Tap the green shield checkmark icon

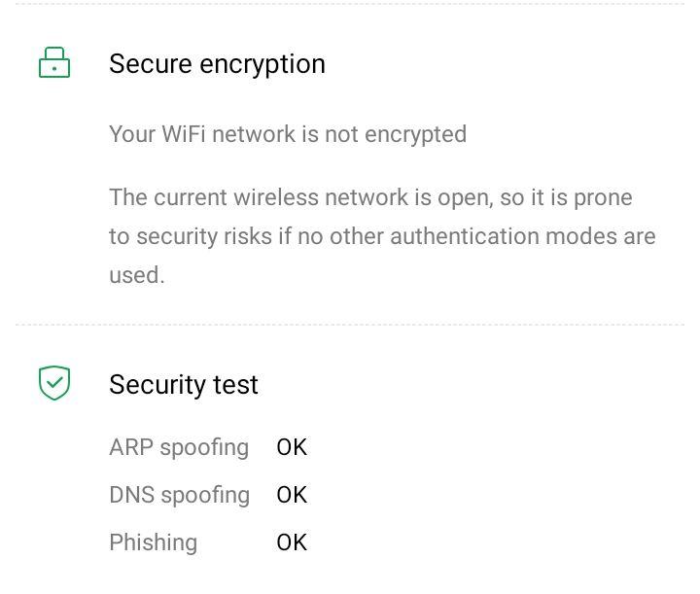point(54,384)
